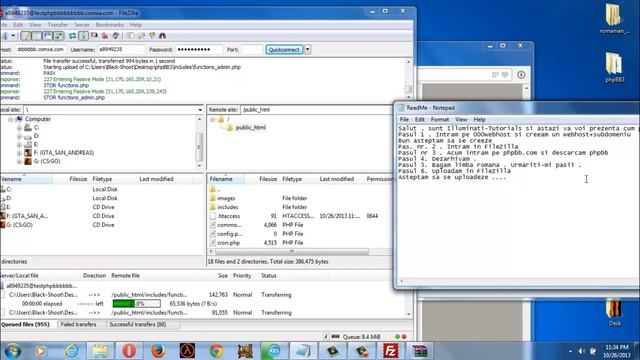Open the Site Manager dropdown arrow
Screen dimensions: 640x360
tap(13, 36)
